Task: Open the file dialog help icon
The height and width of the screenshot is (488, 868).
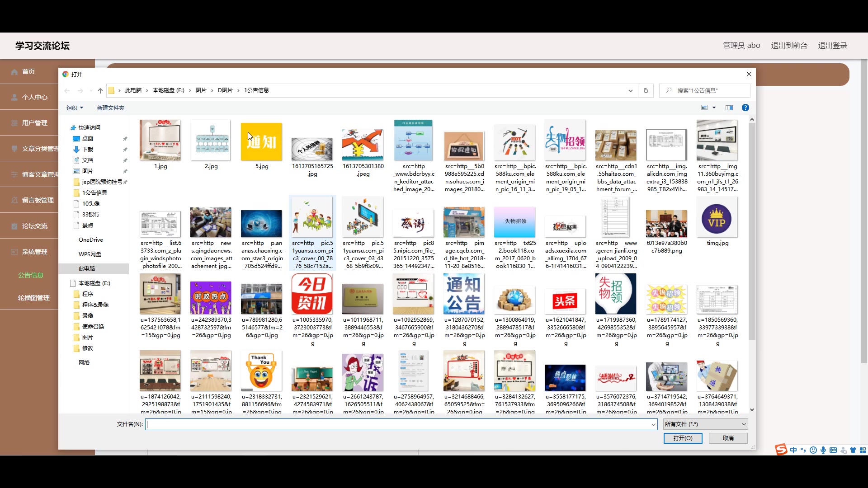Action: point(745,108)
